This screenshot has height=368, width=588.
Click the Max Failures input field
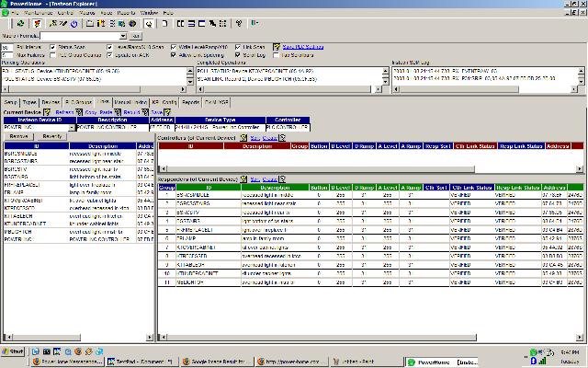7,55
